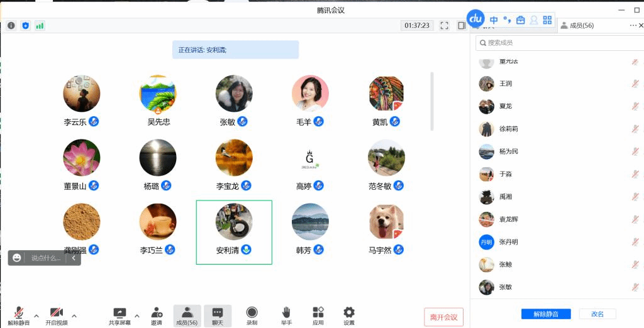The height and width of the screenshot is (328, 644).
Task: Toggle the 聊天 chat panel
Action: click(x=218, y=315)
